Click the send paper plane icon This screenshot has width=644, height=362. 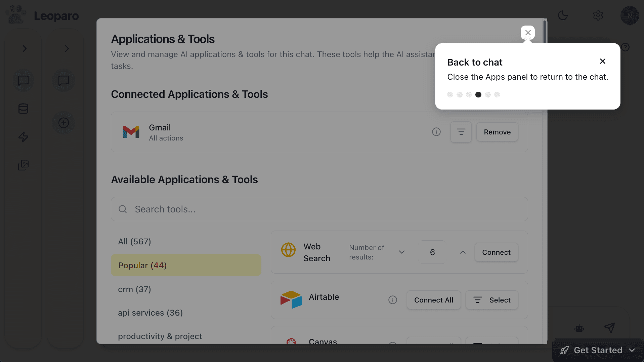pos(609,327)
